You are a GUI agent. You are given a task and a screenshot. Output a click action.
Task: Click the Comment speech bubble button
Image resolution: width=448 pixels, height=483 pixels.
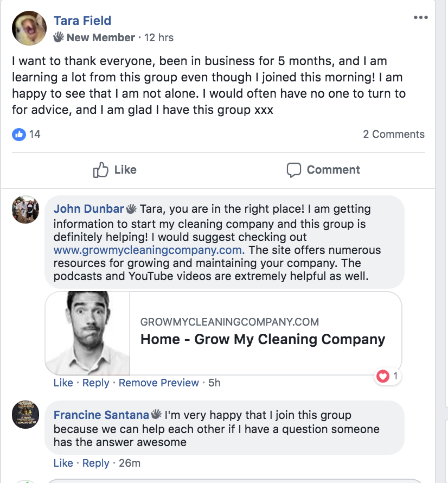point(323,170)
